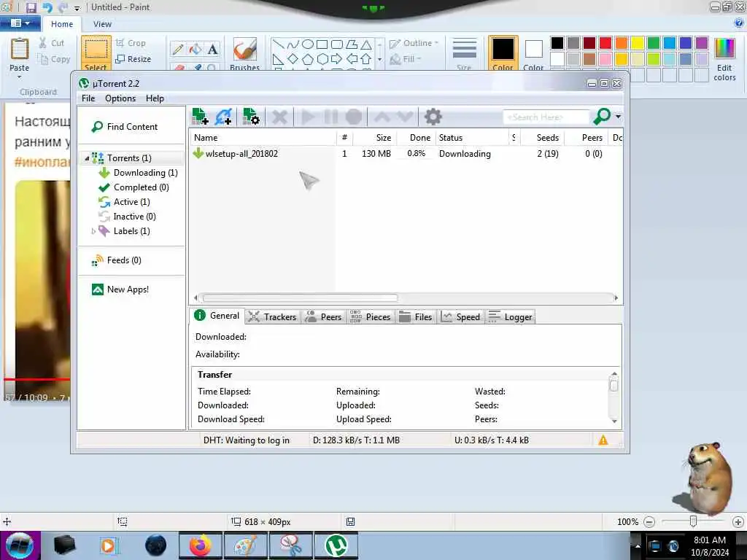Click the Search Here input field
Viewport: 747px width, 560px height.
tap(546, 117)
